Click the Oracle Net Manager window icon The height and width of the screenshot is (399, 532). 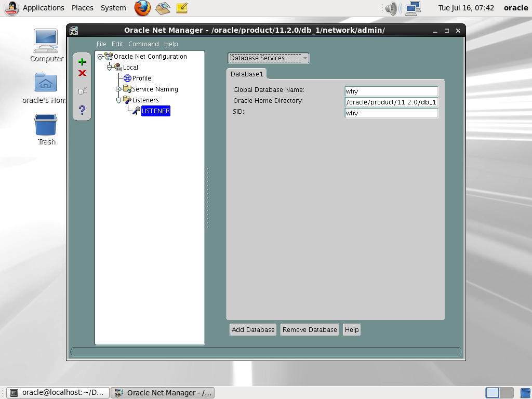(x=74, y=31)
